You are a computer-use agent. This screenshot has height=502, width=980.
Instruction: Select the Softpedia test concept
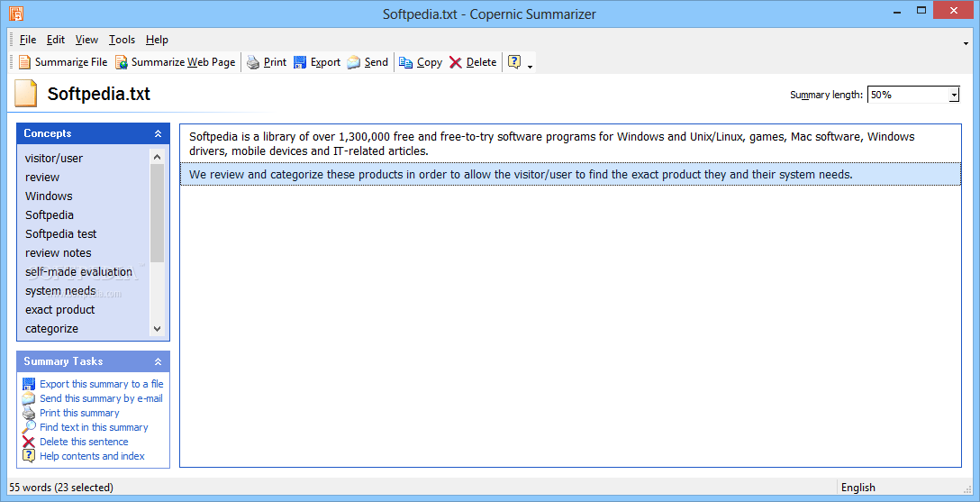tap(60, 233)
